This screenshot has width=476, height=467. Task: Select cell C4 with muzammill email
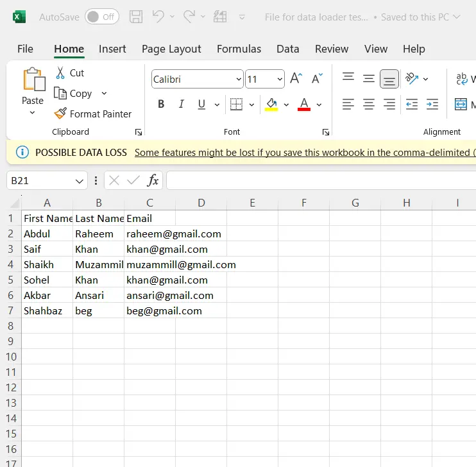click(149, 264)
